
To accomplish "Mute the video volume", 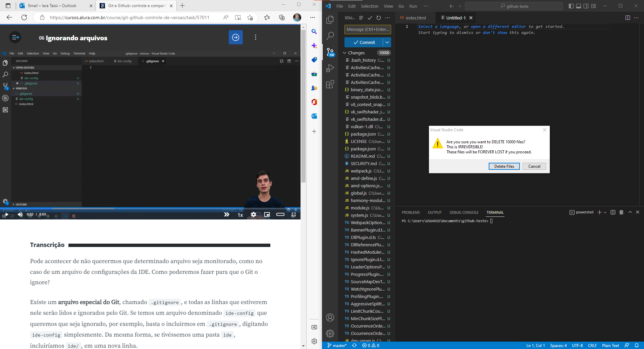I will pyautogui.click(x=20, y=214).
